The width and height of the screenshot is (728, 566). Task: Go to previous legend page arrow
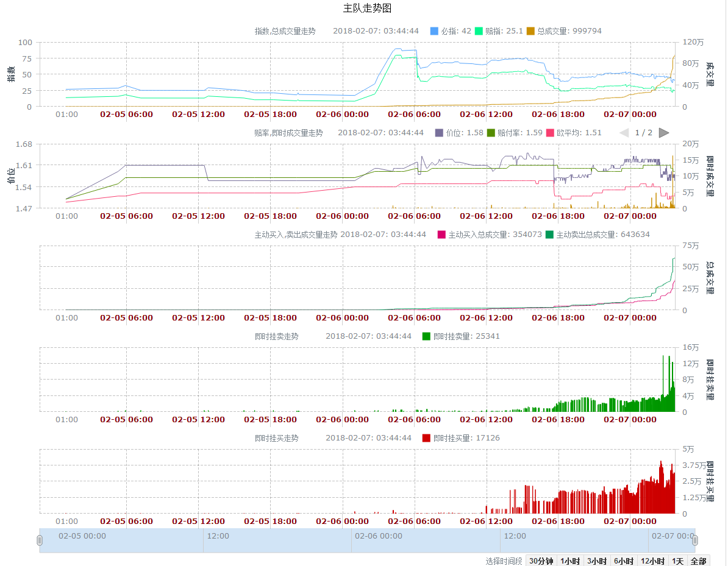coord(624,133)
